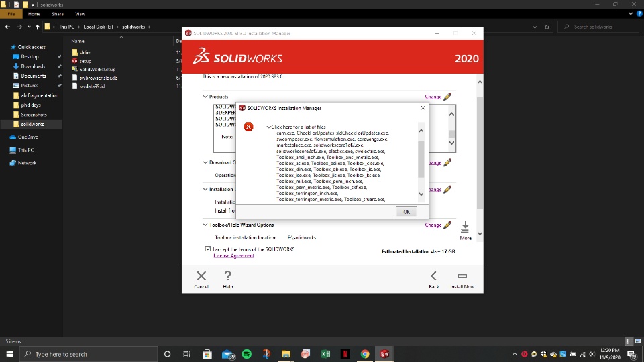Open Explorer recent locations dropdown arrow

[29, 27]
